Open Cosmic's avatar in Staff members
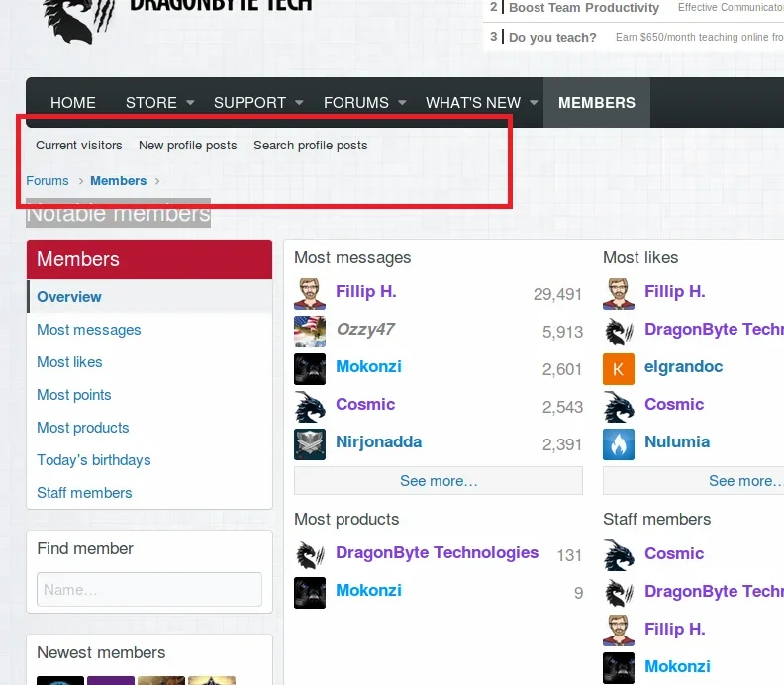Image resolution: width=784 pixels, height=685 pixels. [x=619, y=555]
